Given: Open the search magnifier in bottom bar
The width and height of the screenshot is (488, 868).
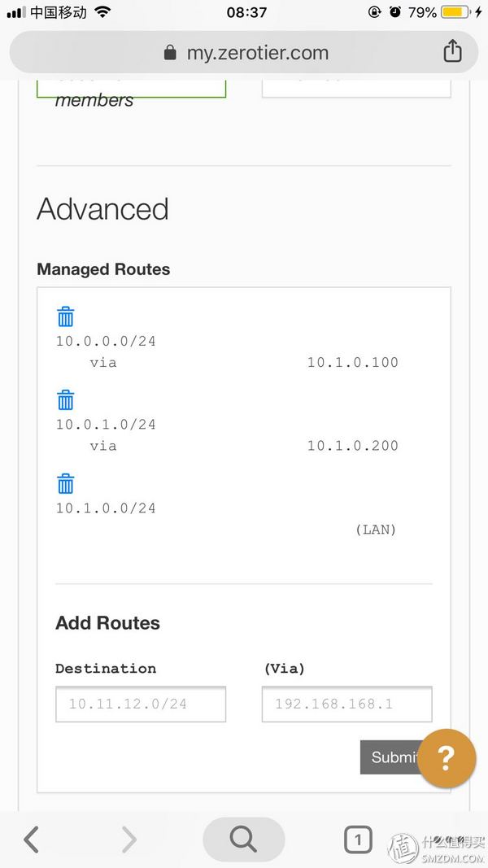Looking at the screenshot, I should click(243, 840).
